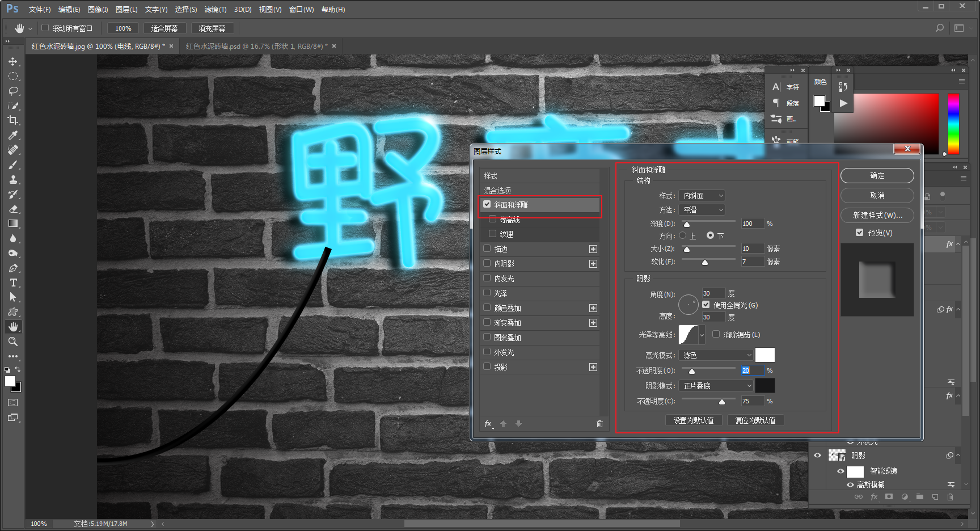
Task: Add another Color Overlay with plus button
Action: pyautogui.click(x=593, y=308)
